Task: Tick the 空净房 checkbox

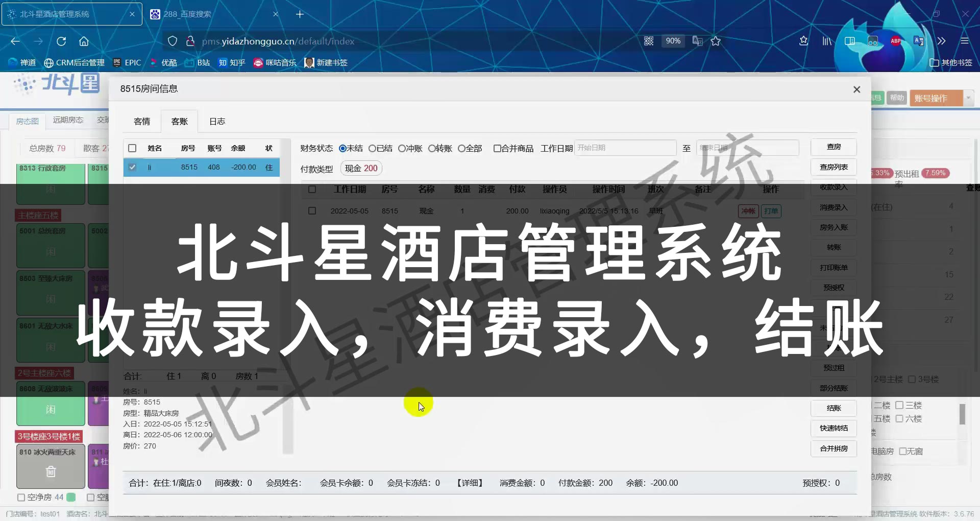Action: click(21, 497)
